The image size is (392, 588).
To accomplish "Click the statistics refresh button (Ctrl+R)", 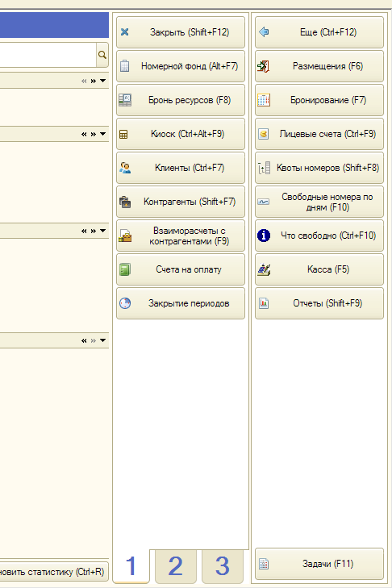I will pos(54,572).
